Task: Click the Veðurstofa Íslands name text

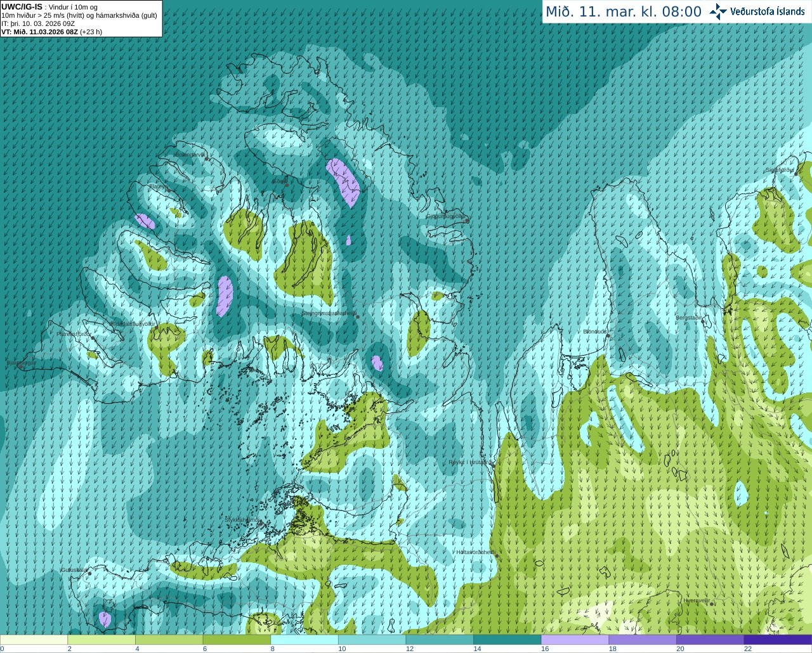Action: pos(767,11)
